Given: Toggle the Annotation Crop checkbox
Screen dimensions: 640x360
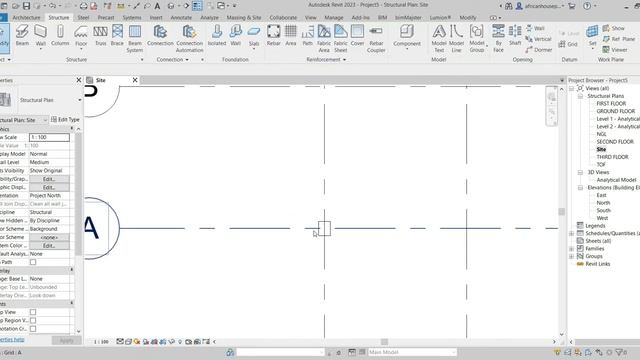Looking at the screenshot, I should (33, 329).
